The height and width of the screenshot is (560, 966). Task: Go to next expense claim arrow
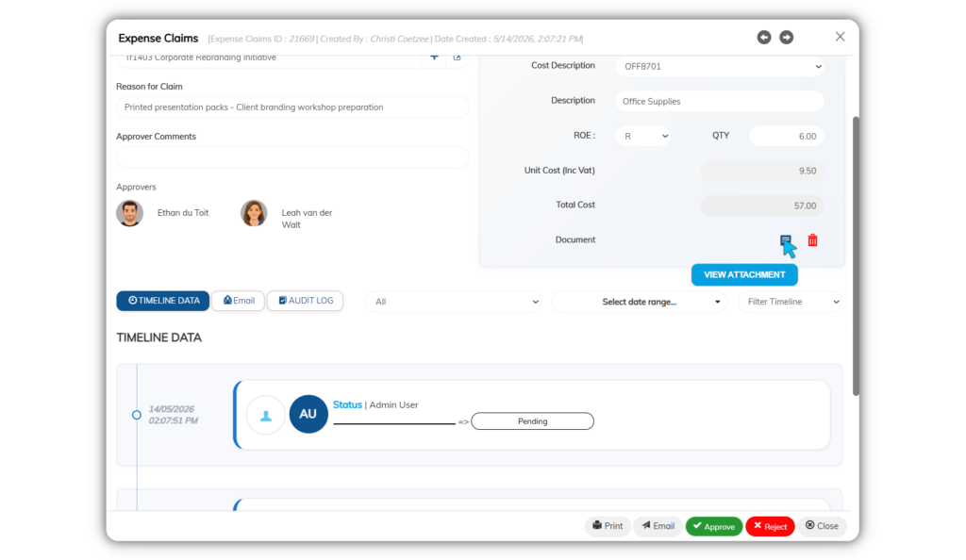coord(786,38)
